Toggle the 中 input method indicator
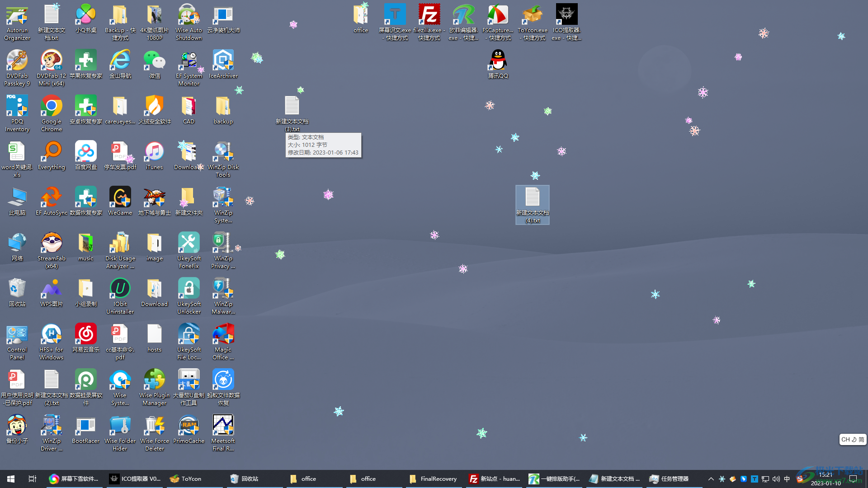 pyautogui.click(x=787, y=479)
